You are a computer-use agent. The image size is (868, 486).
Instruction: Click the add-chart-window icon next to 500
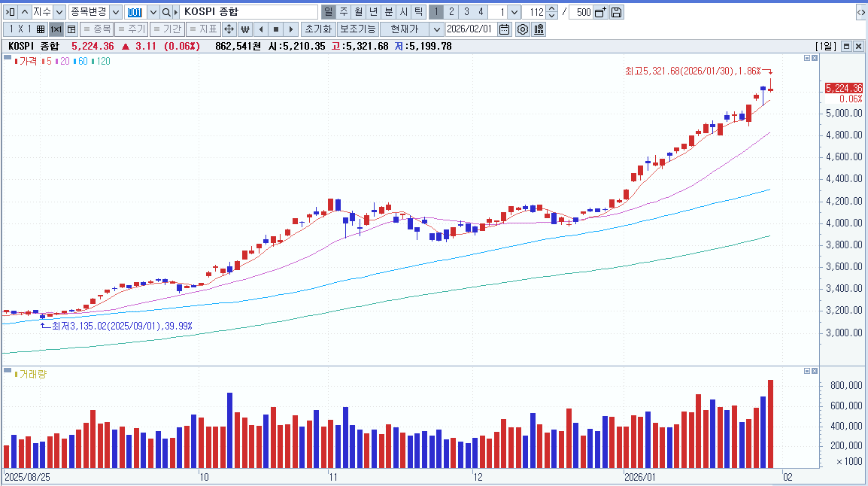tap(601, 11)
